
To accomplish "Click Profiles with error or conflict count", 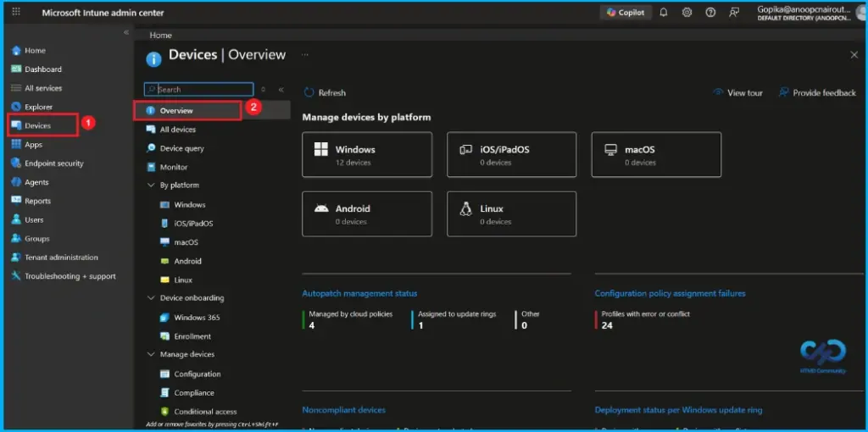I will [607, 326].
